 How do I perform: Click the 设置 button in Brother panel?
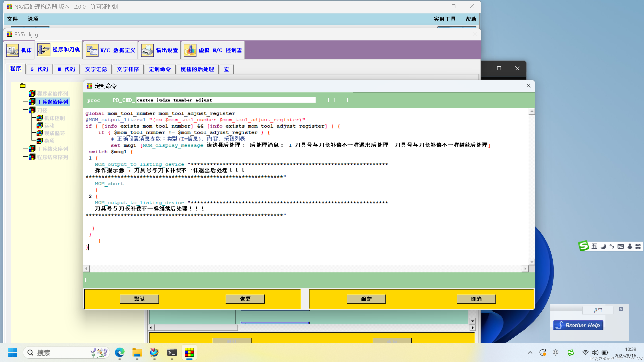coord(598,310)
